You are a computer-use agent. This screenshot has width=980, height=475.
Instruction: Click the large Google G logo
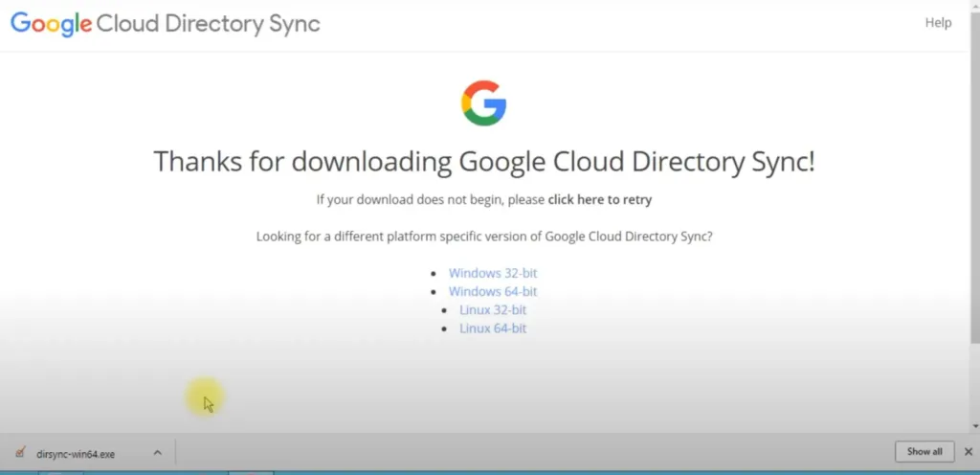(x=483, y=103)
